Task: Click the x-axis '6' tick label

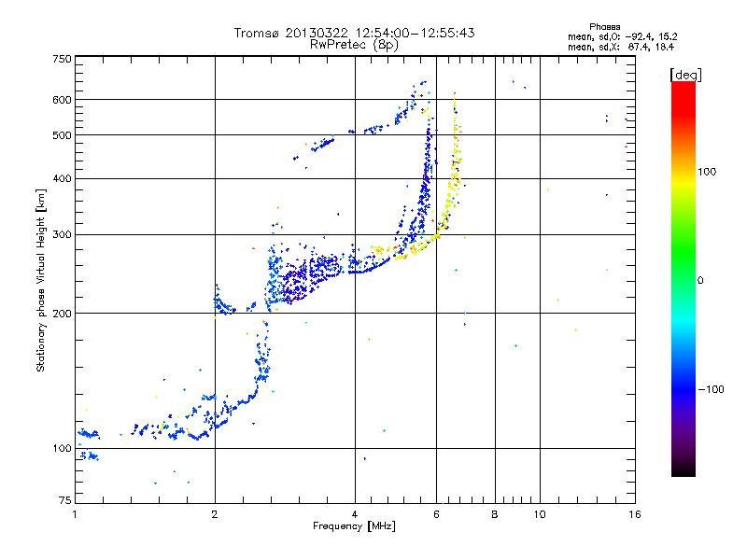Action: (x=436, y=514)
